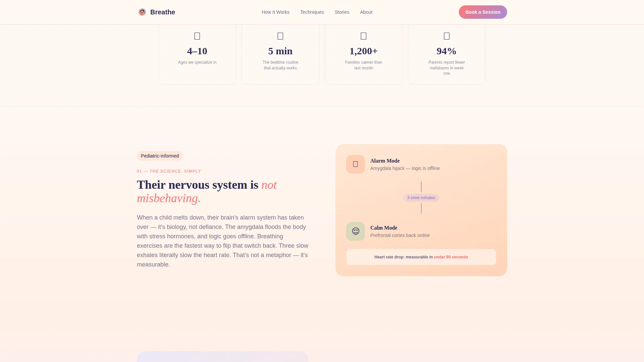
Task: Select the 1,200+ families statistic
Action: click(x=364, y=51)
